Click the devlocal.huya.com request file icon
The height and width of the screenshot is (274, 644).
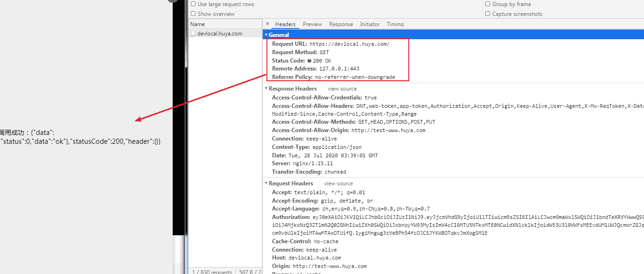point(193,34)
